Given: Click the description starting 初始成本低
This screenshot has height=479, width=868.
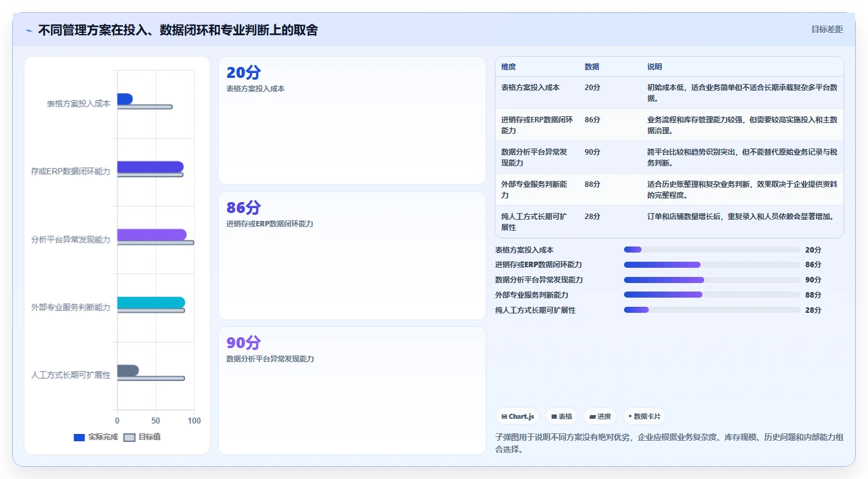Looking at the screenshot, I should (x=742, y=93).
